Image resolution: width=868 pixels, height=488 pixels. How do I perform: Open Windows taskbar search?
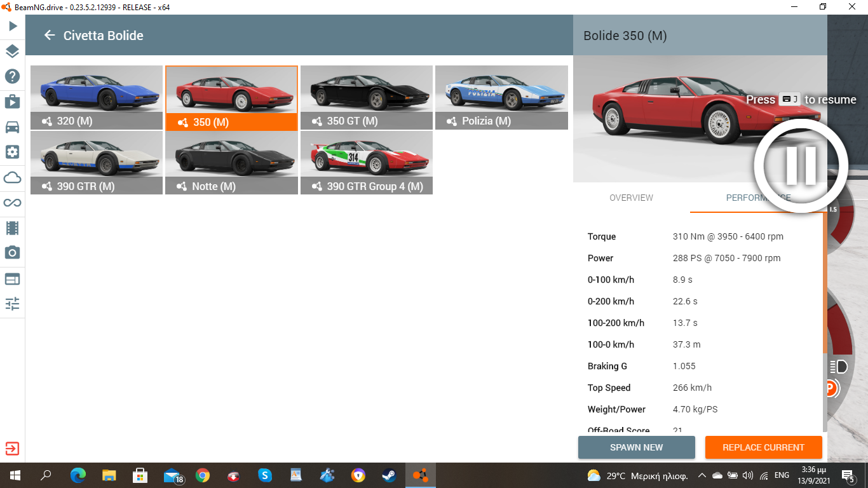pos(46,475)
